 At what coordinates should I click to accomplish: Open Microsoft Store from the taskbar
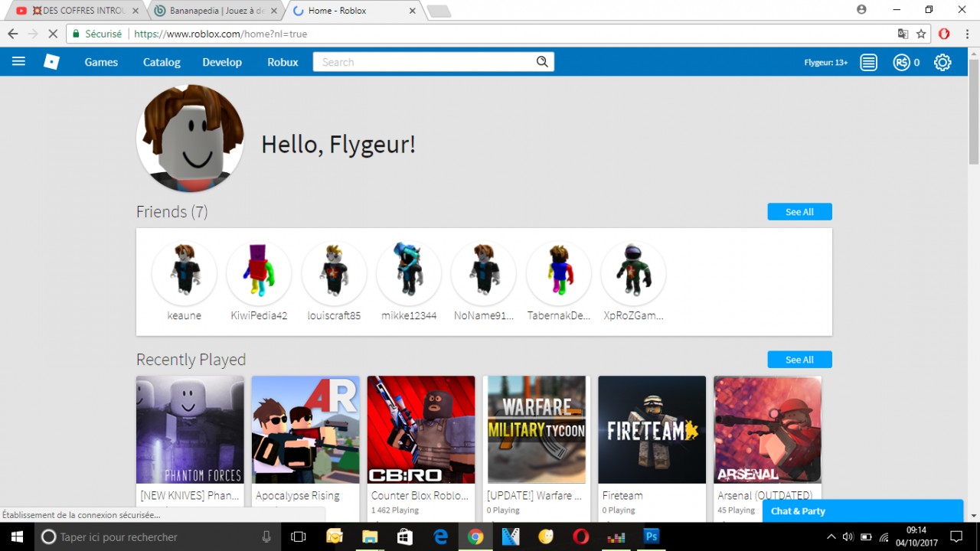pos(405,536)
